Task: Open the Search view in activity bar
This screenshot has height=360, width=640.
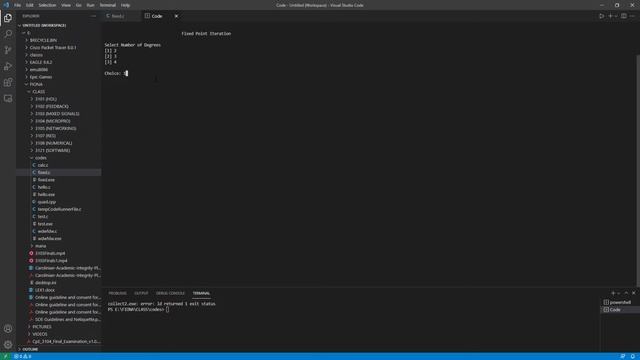Action: [x=8, y=34]
